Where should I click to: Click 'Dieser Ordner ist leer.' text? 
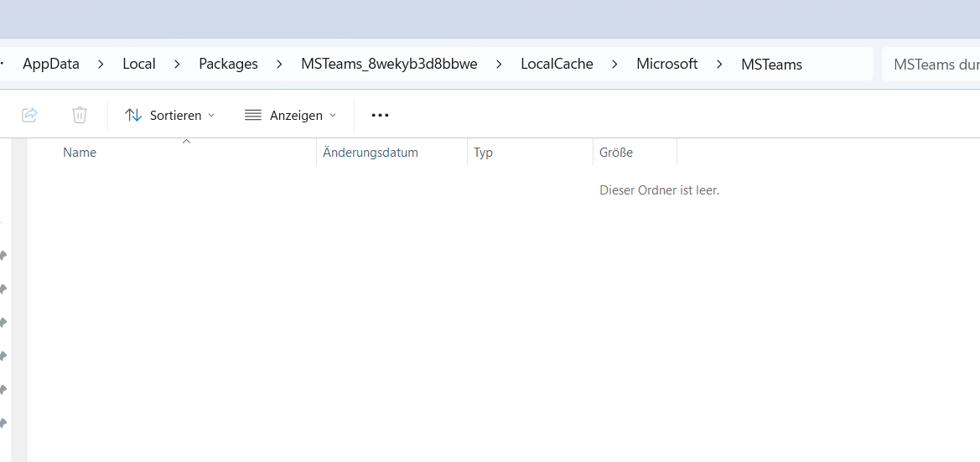pyautogui.click(x=660, y=190)
